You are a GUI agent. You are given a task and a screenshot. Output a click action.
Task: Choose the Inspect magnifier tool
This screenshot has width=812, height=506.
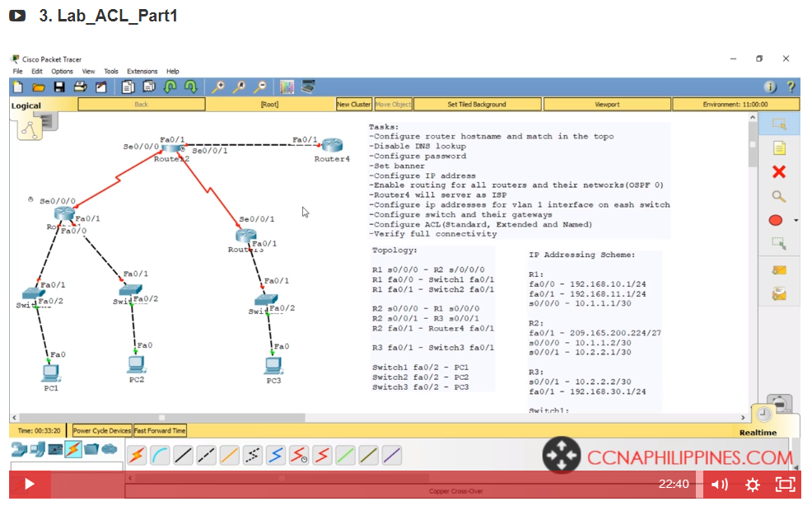[778, 196]
